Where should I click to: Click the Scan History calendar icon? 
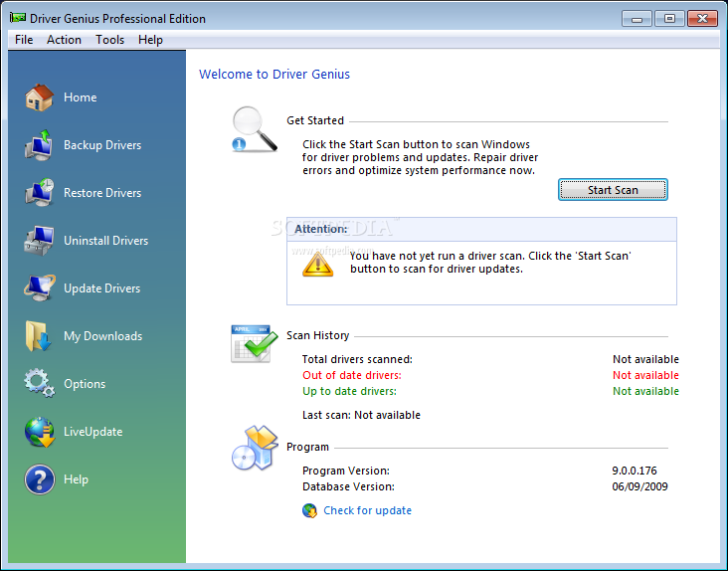click(254, 344)
